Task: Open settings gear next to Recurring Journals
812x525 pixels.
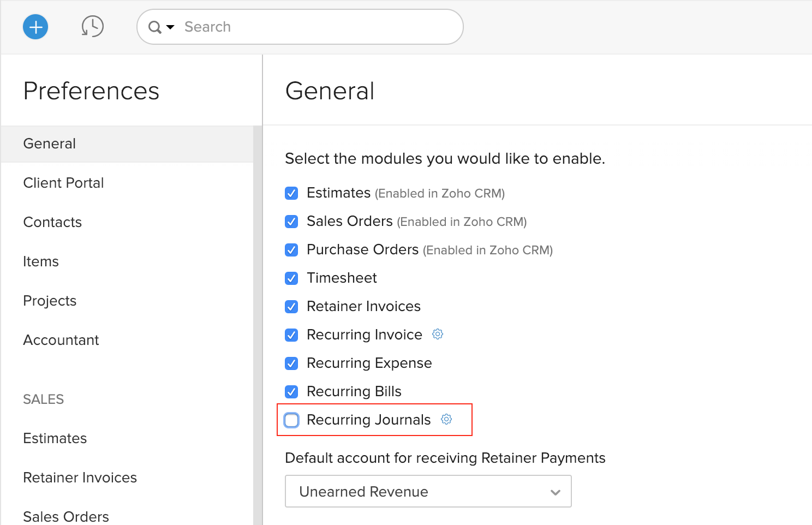Action: (x=446, y=419)
